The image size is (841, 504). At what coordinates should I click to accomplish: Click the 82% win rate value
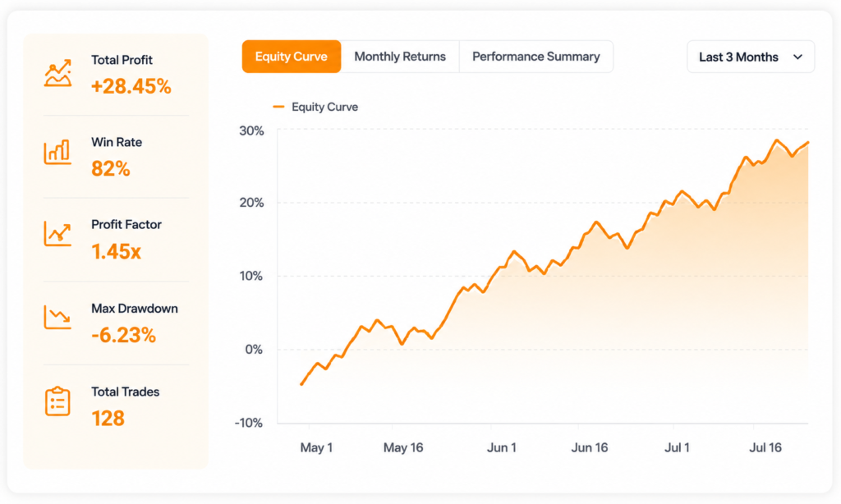tap(111, 168)
